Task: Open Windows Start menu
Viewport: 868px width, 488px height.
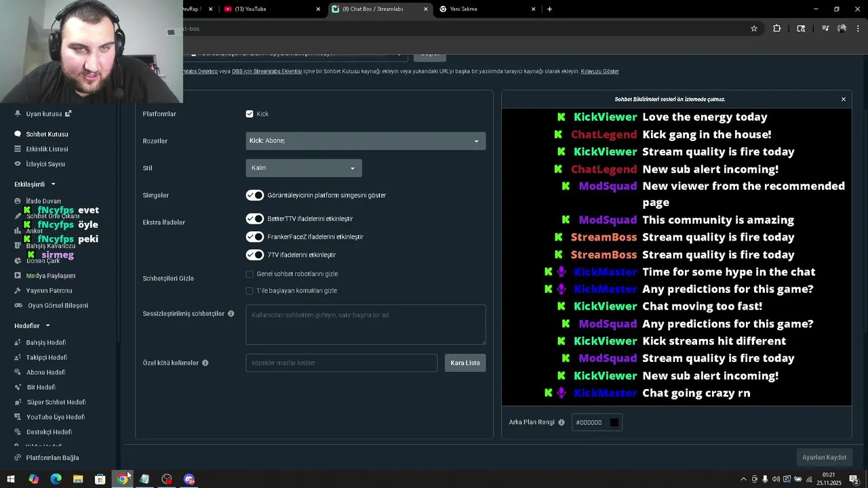Action: [11, 479]
